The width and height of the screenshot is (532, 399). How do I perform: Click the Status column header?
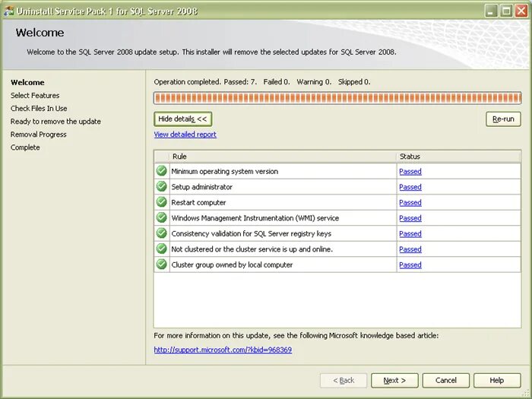coord(459,157)
